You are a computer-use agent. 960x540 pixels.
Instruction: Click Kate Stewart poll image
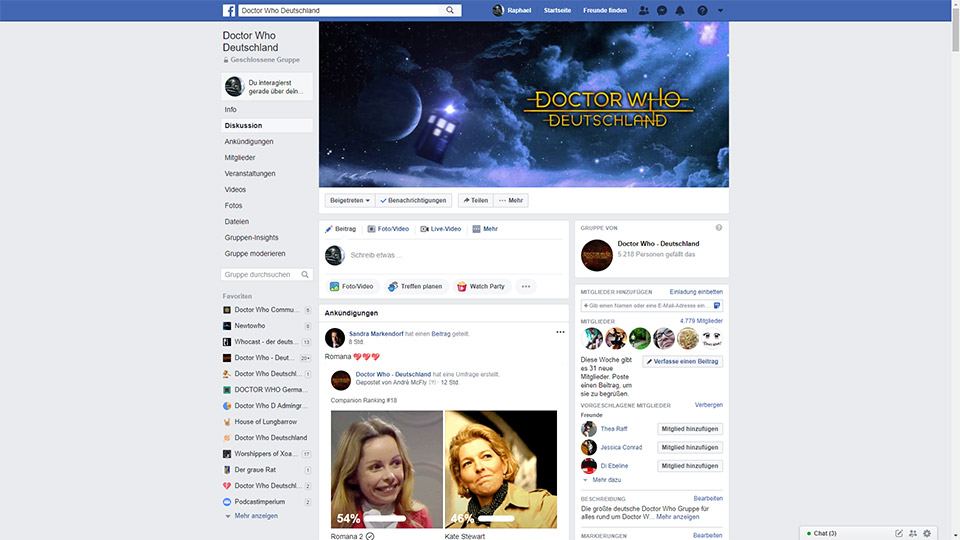coord(501,470)
